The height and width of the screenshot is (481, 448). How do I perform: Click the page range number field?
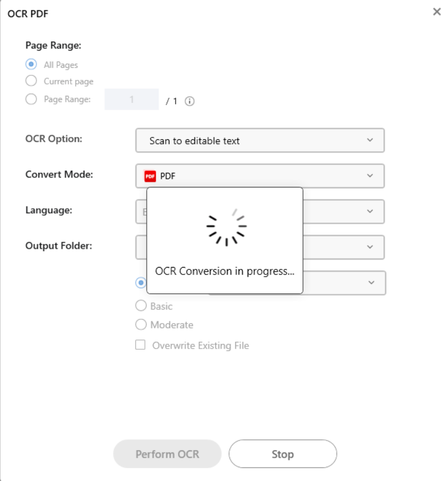(x=132, y=99)
